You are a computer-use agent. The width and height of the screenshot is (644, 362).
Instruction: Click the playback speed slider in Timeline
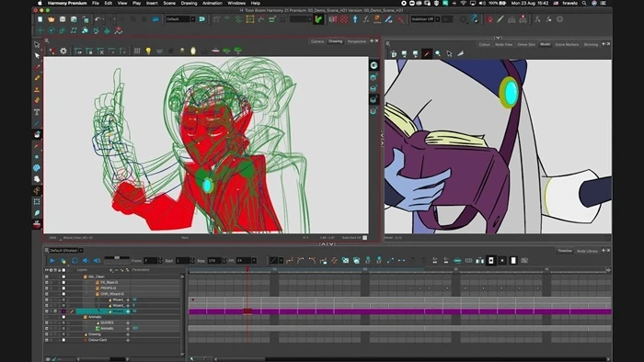117,259
